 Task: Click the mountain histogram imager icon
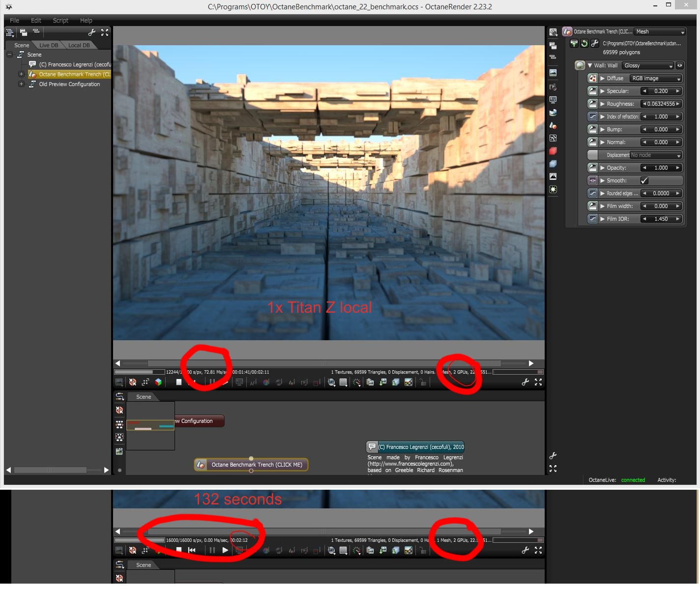[x=553, y=177]
